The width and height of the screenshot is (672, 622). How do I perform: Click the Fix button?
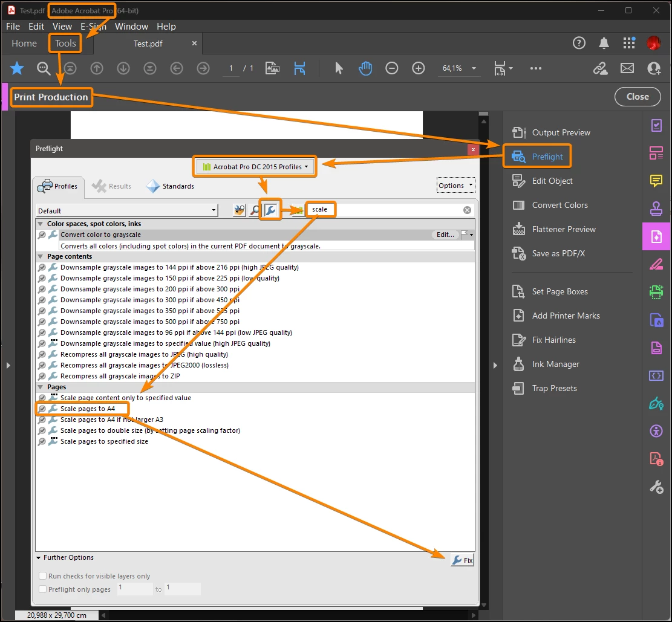tap(463, 560)
